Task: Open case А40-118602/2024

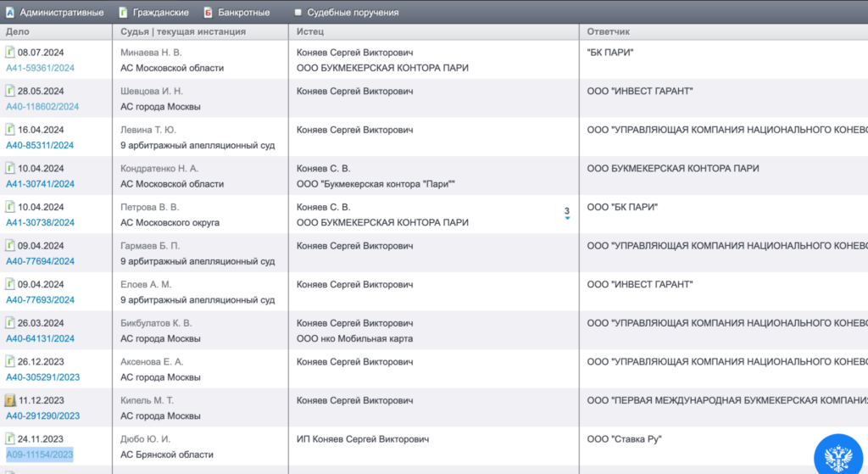Action: coord(42,107)
